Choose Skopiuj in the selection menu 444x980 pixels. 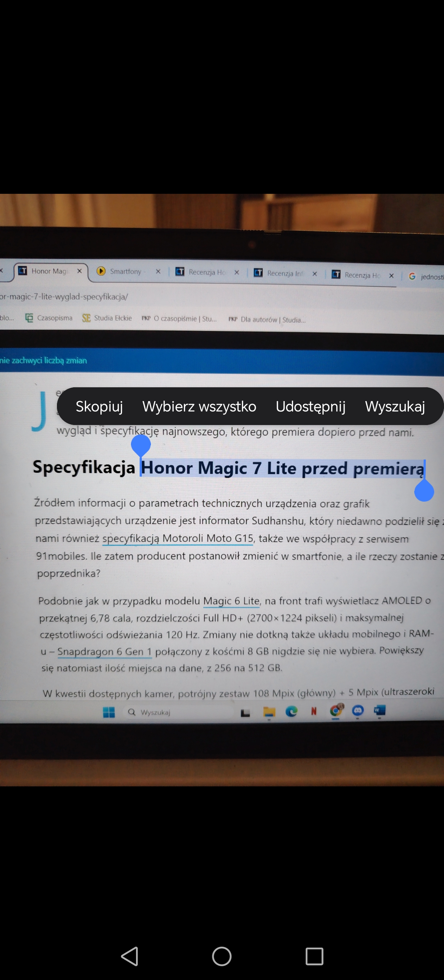(x=99, y=406)
